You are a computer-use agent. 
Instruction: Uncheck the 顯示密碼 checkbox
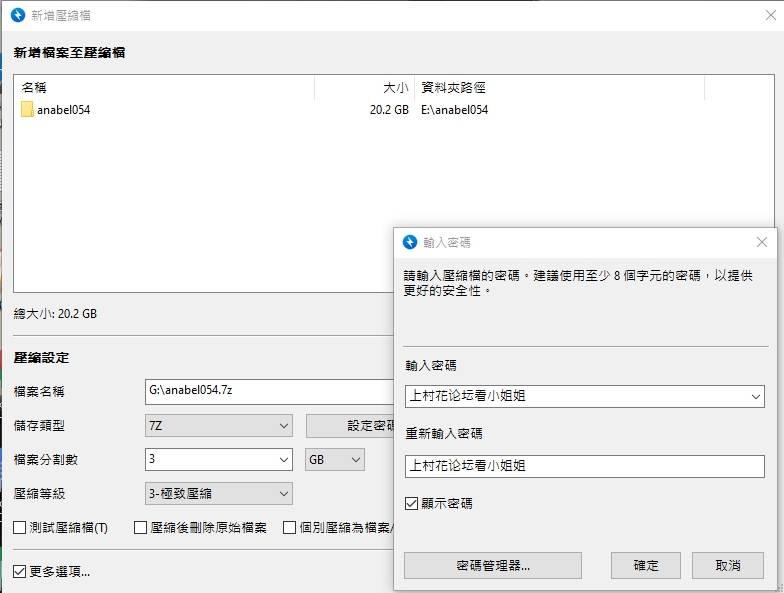[x=412, y=503]
